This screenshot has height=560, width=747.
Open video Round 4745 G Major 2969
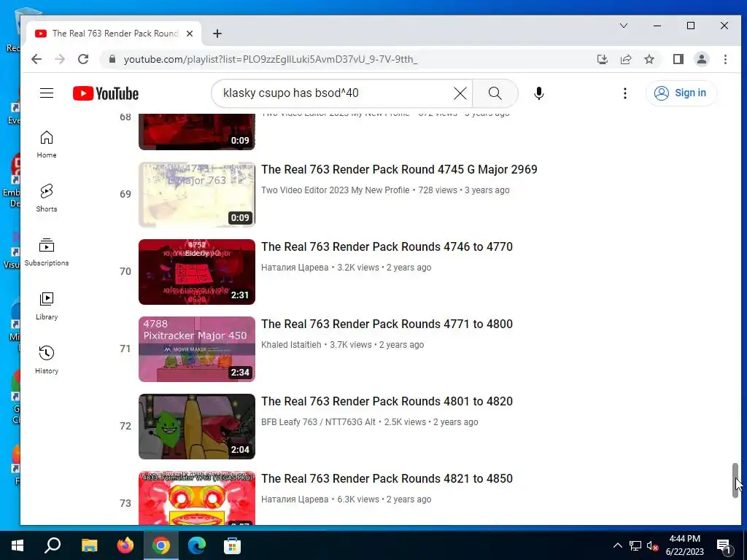399,169
